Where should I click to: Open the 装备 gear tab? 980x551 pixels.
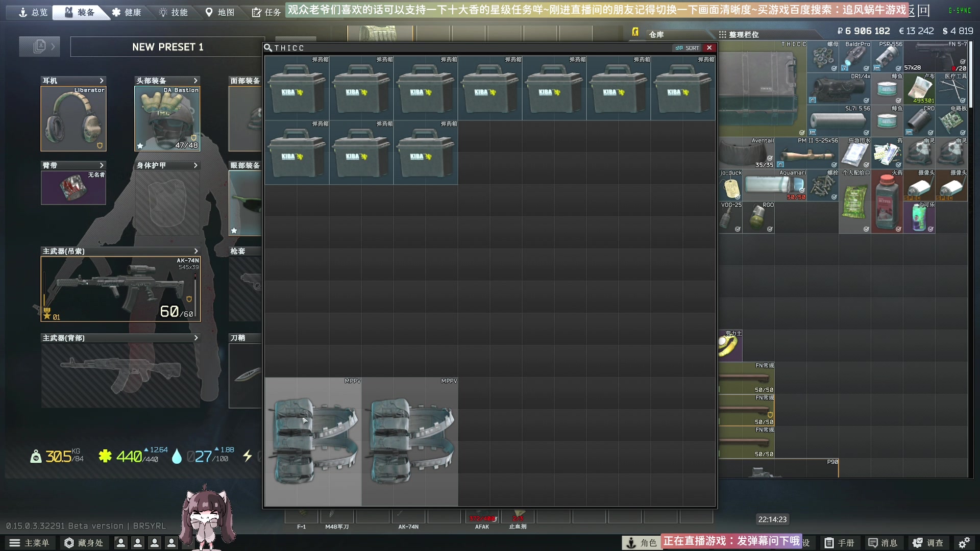[x=80, y=12]
